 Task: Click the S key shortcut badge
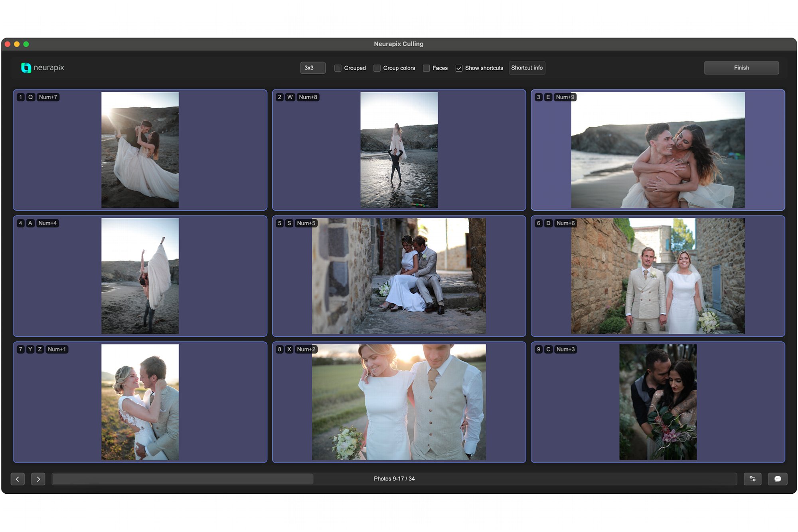289,223
